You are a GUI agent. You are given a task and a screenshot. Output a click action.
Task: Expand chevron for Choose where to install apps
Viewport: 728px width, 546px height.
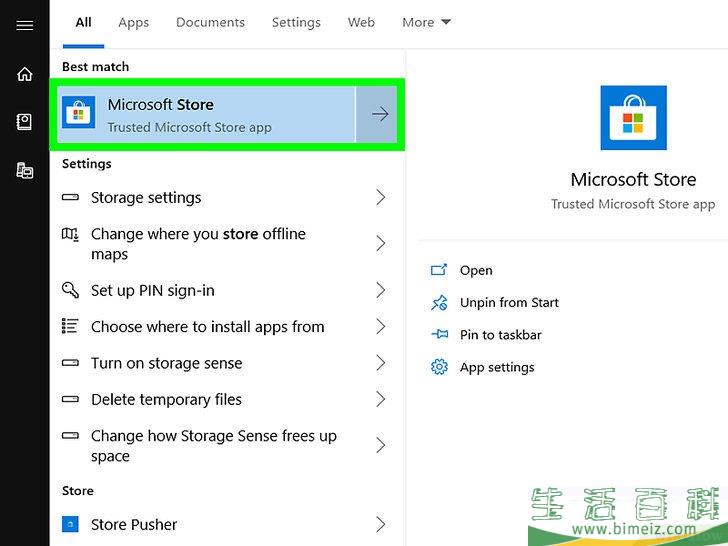[x=381, y=326]
